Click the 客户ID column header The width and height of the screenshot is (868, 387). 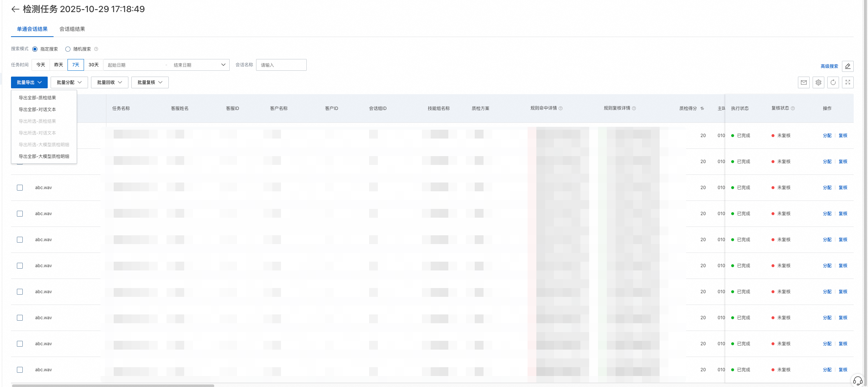332,108
